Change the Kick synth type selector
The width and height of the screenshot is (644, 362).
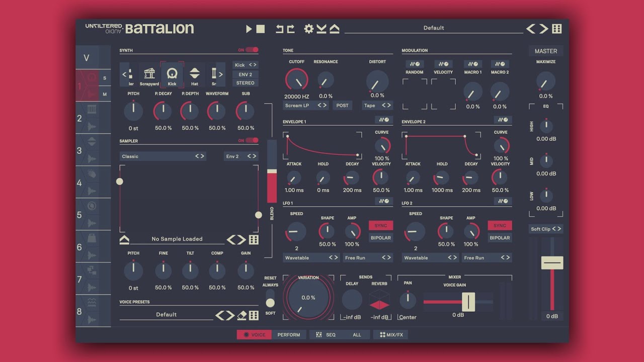point(246,65)
